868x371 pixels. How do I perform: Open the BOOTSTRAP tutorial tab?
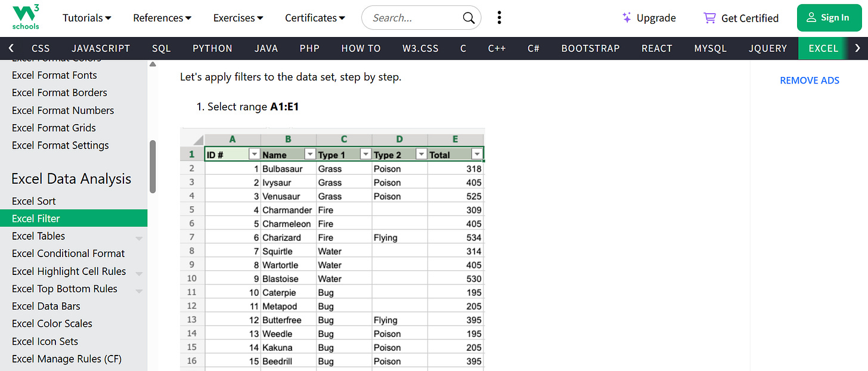[590, 48]
